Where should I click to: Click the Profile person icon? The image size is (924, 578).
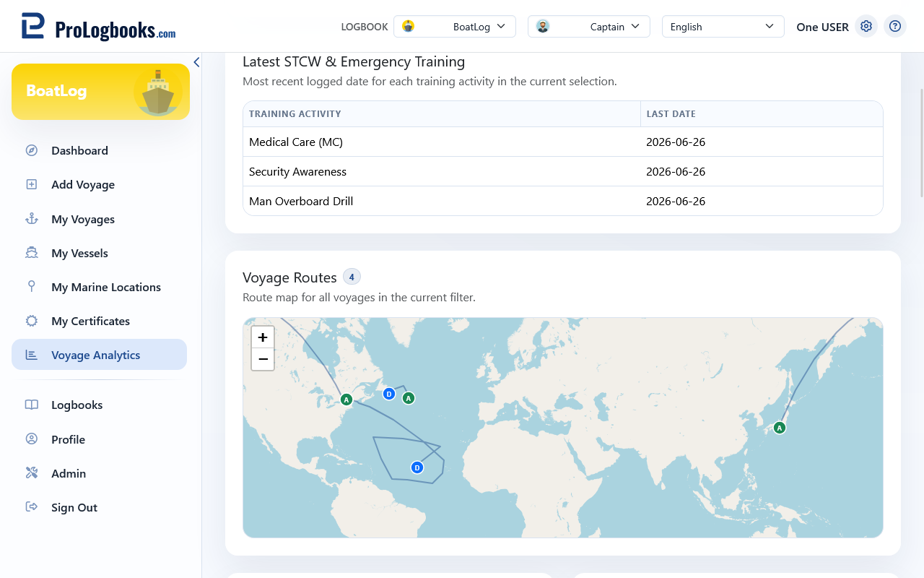[32, 439]
